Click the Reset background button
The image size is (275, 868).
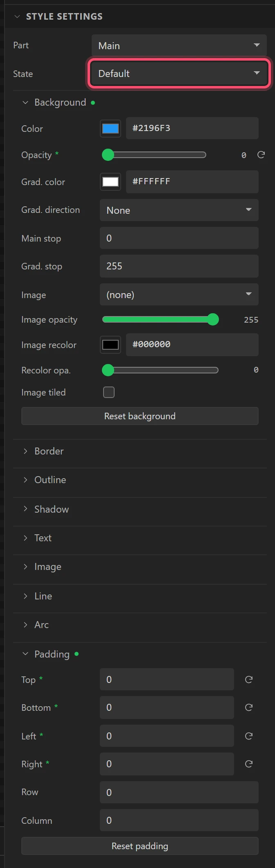point(140,416)
